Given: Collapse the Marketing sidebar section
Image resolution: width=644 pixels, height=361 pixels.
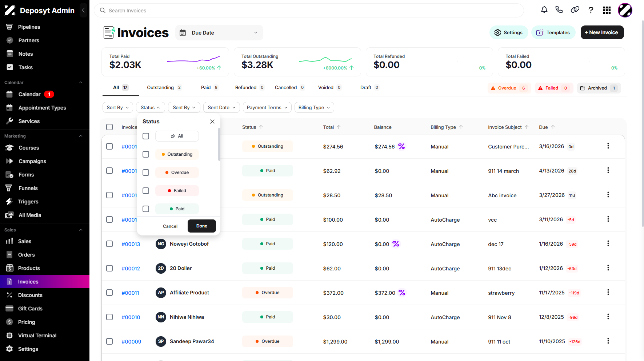Looking at the screenshot, I should click(x=81, y=136).
